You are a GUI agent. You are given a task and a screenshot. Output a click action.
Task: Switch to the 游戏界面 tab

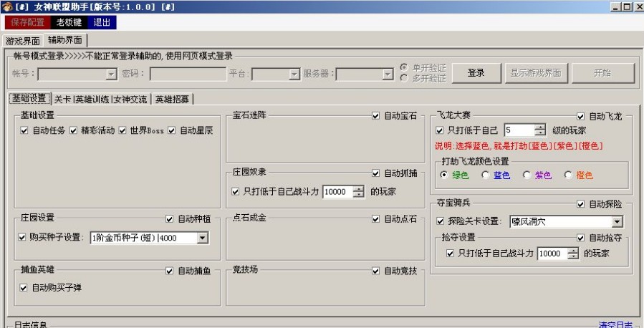pyautogui.click(x=22, y=41)
